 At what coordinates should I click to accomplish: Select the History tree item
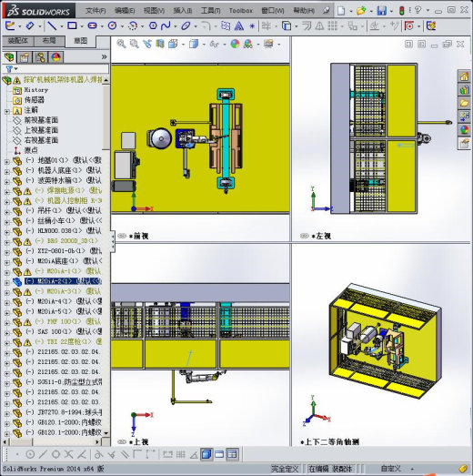pyautogui.click(x=36, y=90)
